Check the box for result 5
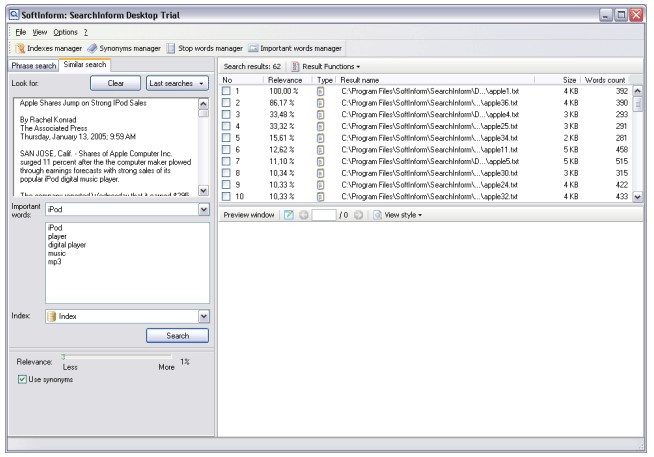 [x=226, y=138]
